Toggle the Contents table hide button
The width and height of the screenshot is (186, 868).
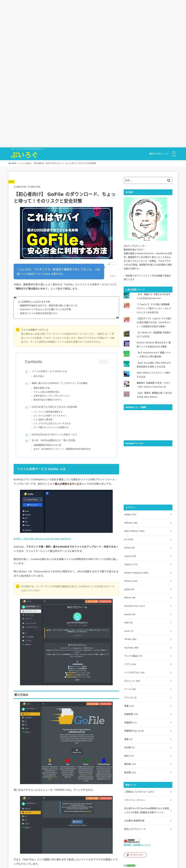click(103, 362)
